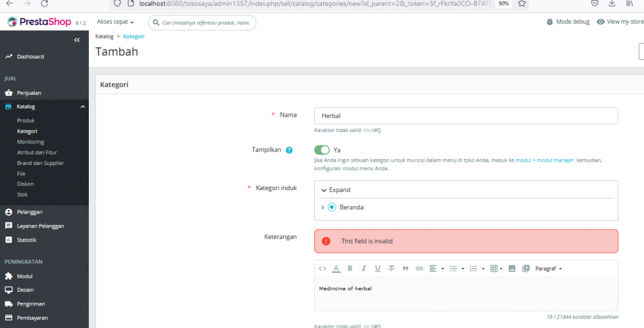Click the numbered list icon in editor
The width and height of the screenshot is (644, 328).
[473, 269]
